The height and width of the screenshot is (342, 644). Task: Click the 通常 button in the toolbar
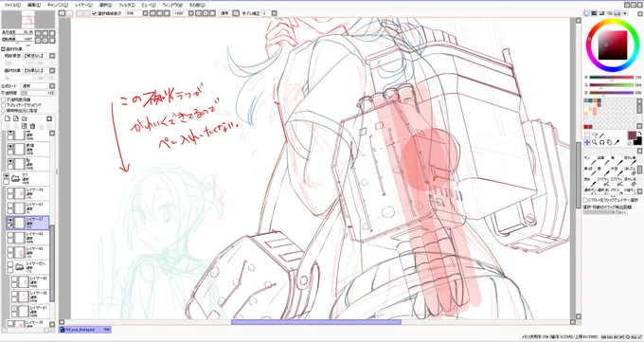point(224,13)
